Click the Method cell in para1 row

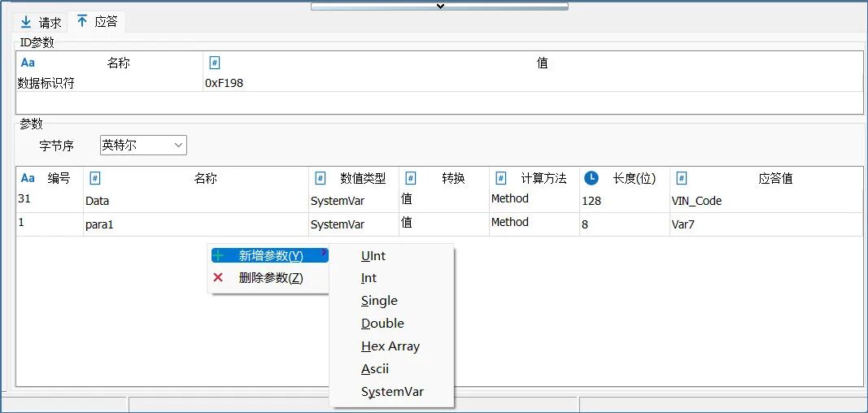coord(534,224)
